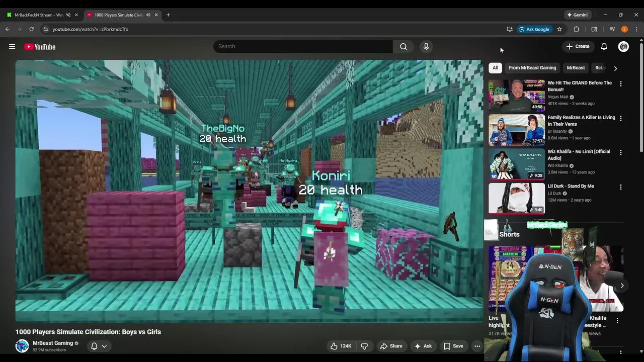Unmute the MrBackPackN Stream tab
This screenshot has width=644, height=362.
click(68, 15)
